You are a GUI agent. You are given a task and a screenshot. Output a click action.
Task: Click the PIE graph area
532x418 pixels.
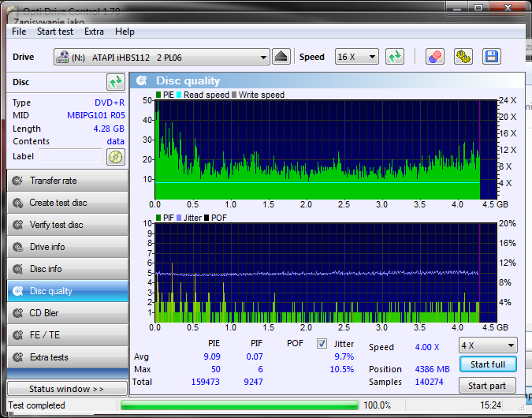[326, 149]
